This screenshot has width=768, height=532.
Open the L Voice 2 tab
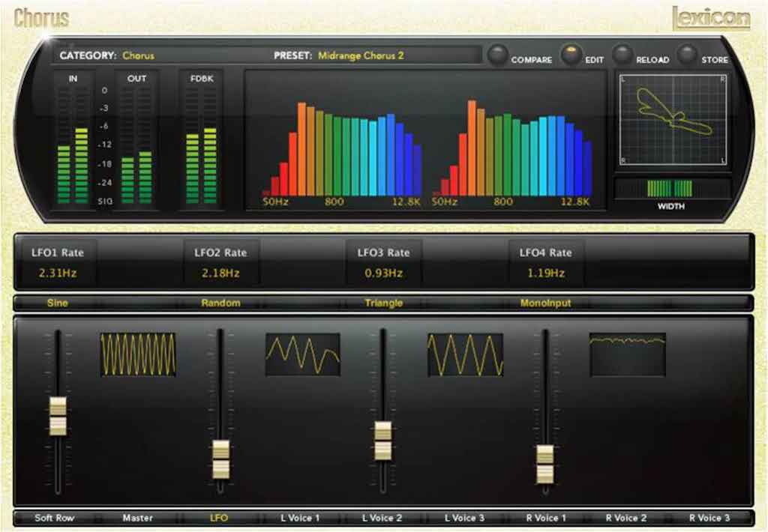click(x=384, y=518)
